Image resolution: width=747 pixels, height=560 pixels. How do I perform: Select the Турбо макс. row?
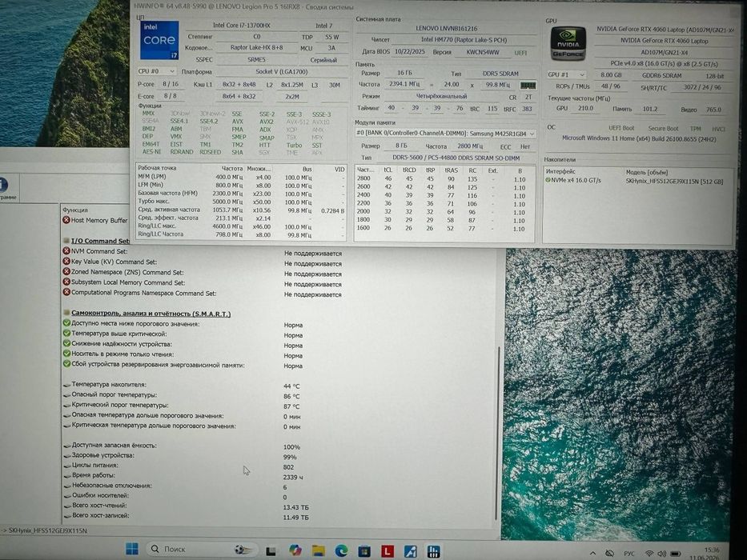tap(240, 202)
